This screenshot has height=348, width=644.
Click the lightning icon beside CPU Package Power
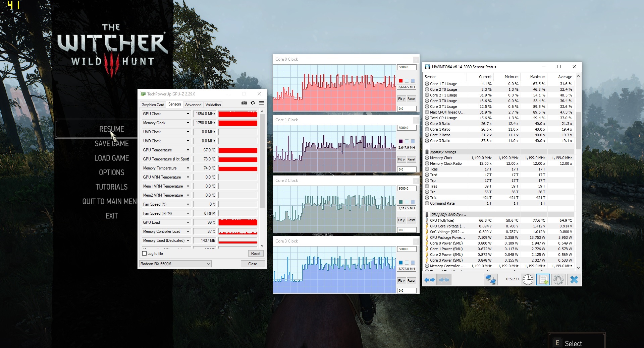coord(427,237)
